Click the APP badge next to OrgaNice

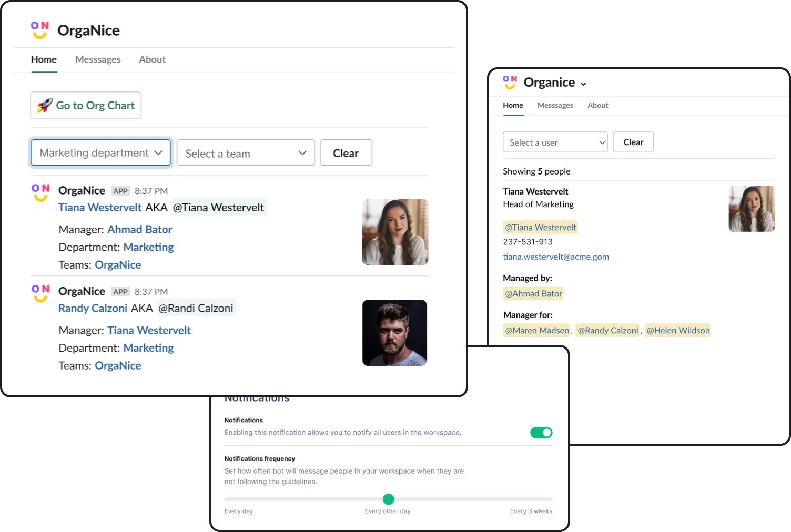point(120,190)
